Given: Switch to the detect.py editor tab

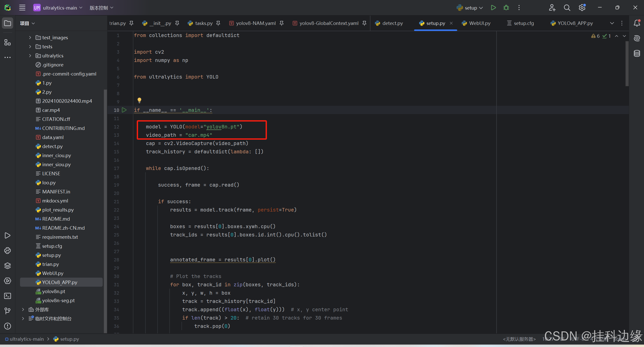Looking at the screenshot, I should [392, 23].
